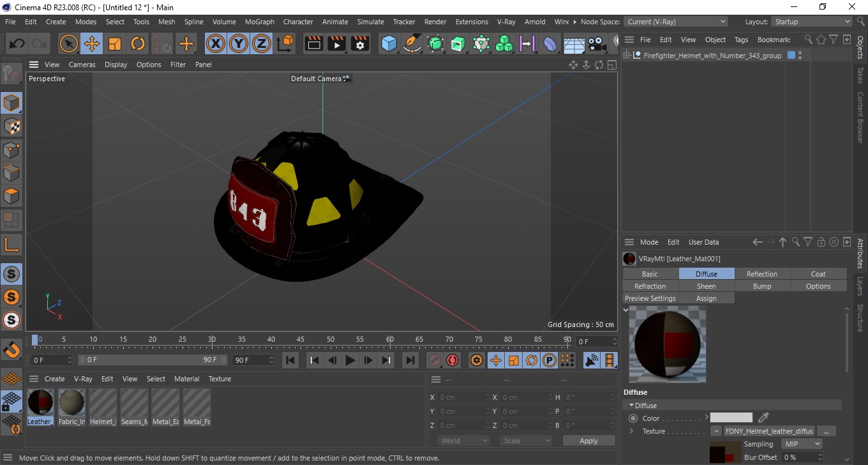Select Leather material thumbnail
This screenshot has height=465, width=868.
click(x=40, y=406)
